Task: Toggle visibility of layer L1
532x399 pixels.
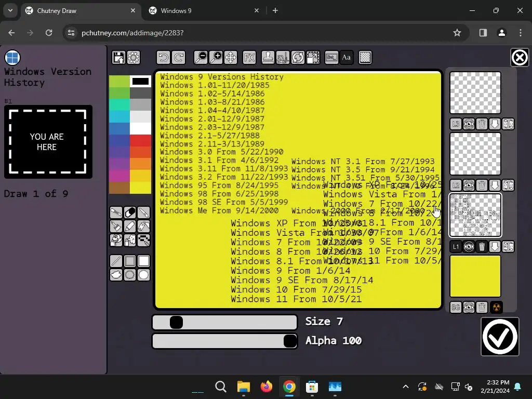Action: click(469, 247)
